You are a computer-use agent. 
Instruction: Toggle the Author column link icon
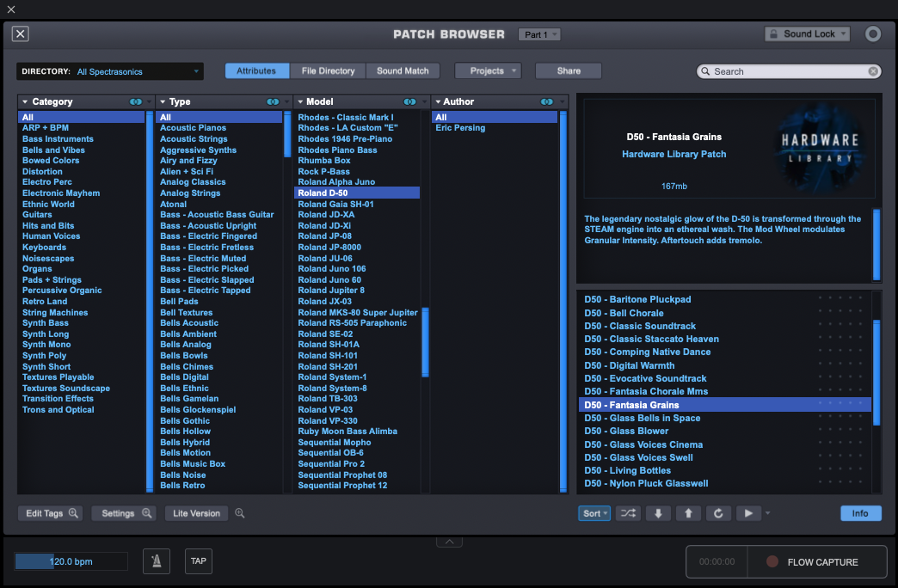point(547,101)
